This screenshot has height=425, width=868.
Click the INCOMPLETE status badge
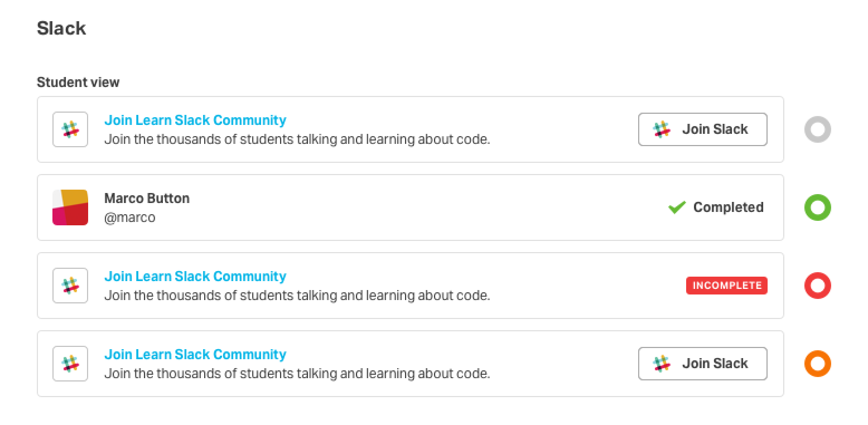[726, 286]
